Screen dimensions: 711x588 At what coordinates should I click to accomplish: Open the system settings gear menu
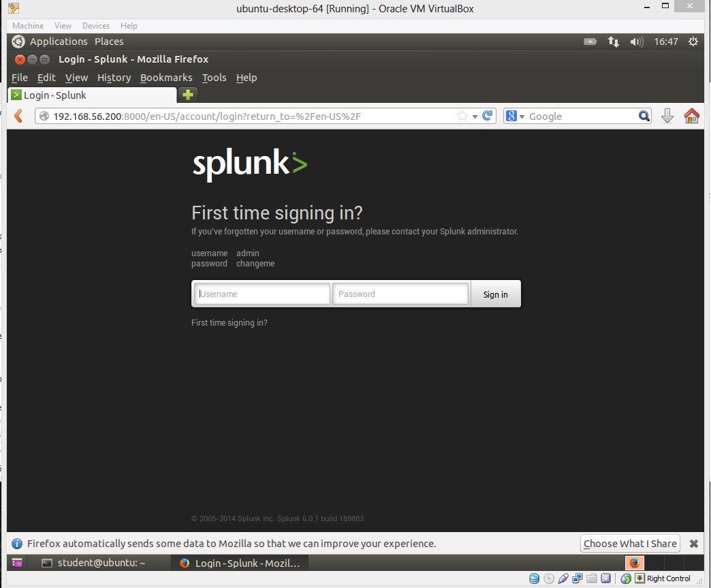(x=693, y=42)
